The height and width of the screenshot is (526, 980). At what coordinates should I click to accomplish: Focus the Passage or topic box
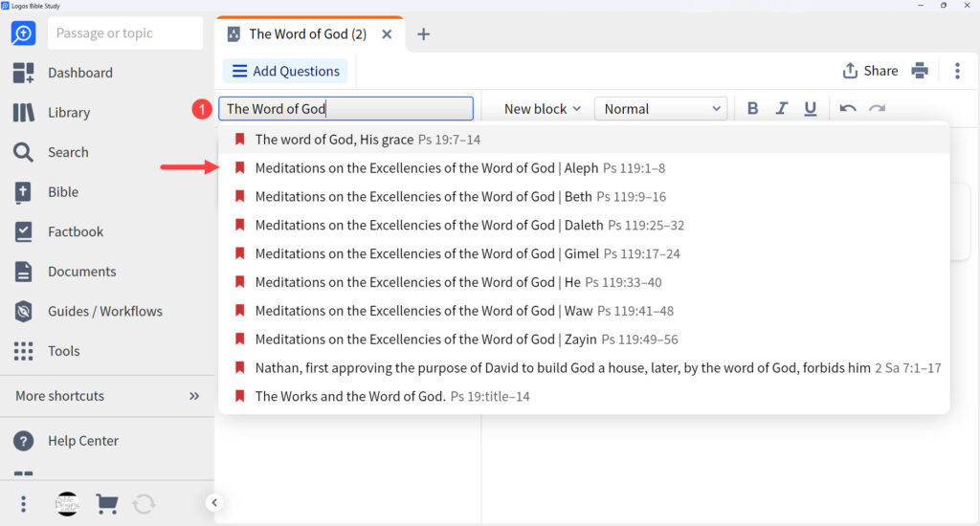point(125,33)
